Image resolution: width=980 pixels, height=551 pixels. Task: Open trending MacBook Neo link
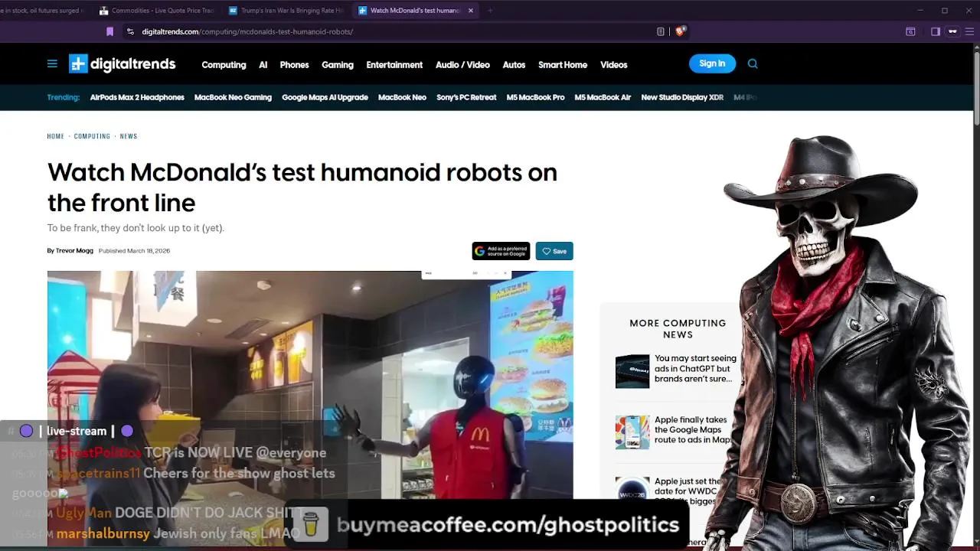coord(402,97)
